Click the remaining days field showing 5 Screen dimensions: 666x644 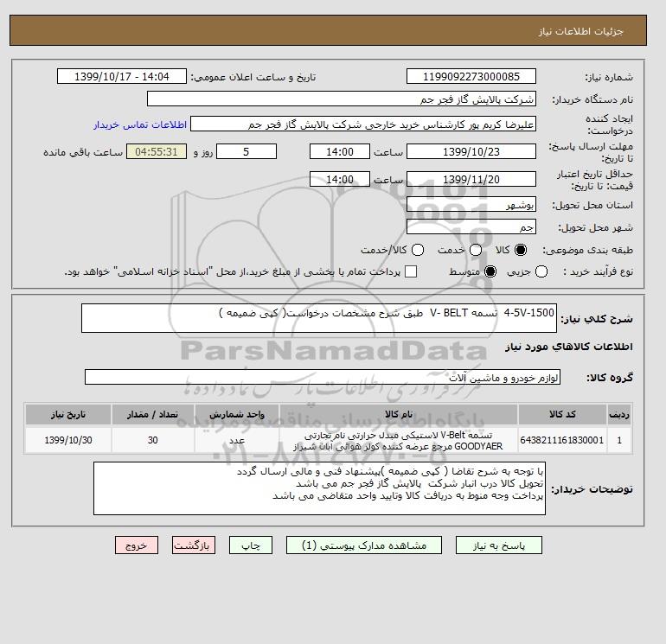pos(247,151)
